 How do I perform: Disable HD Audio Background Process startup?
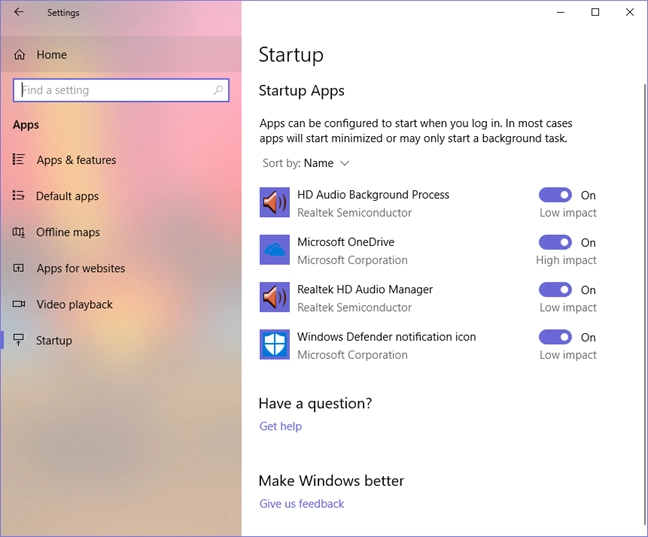[555, 195]
